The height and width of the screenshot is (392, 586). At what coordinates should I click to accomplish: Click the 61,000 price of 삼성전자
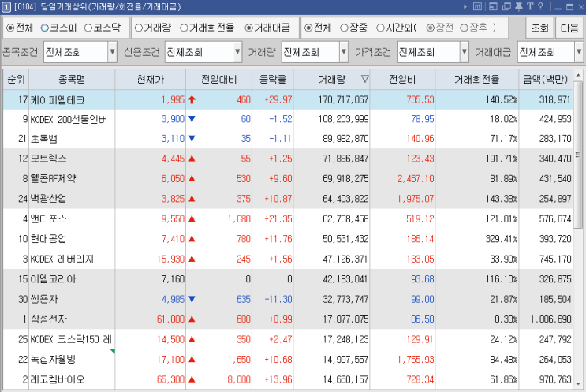click(170, 319)
